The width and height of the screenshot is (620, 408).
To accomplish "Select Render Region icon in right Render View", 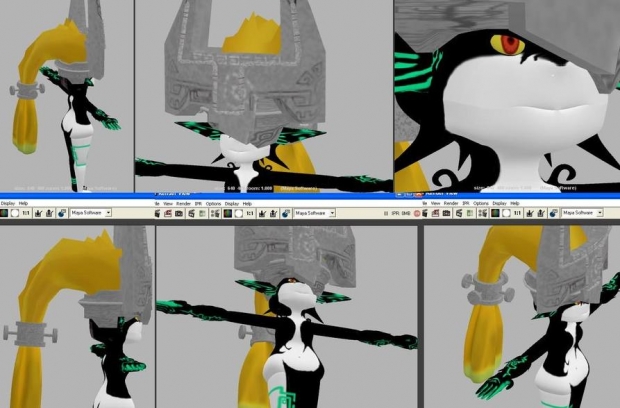I will pos(435,213).
